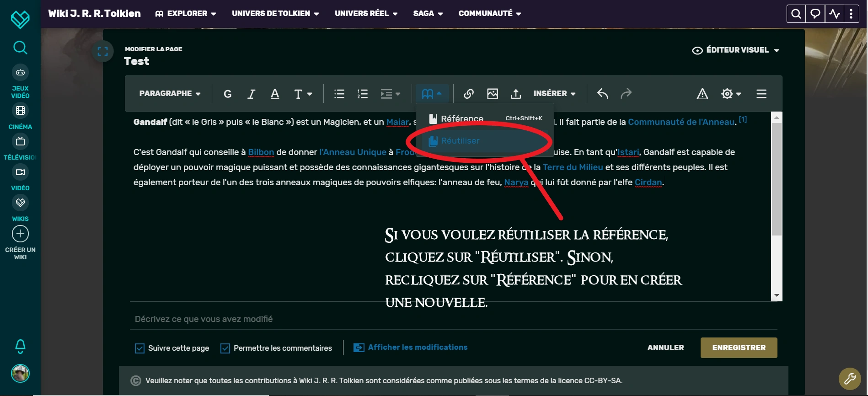Image resolution: width=868 pixels, height=396 pixels.
Task: Toggle fullscreen editor mode
Action: [x=103, y=52]
